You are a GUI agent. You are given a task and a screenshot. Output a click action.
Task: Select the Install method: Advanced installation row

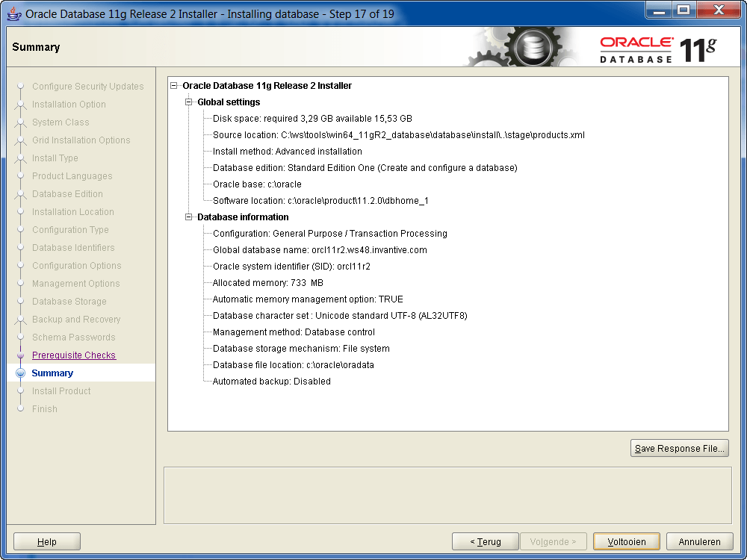[288, 152]
